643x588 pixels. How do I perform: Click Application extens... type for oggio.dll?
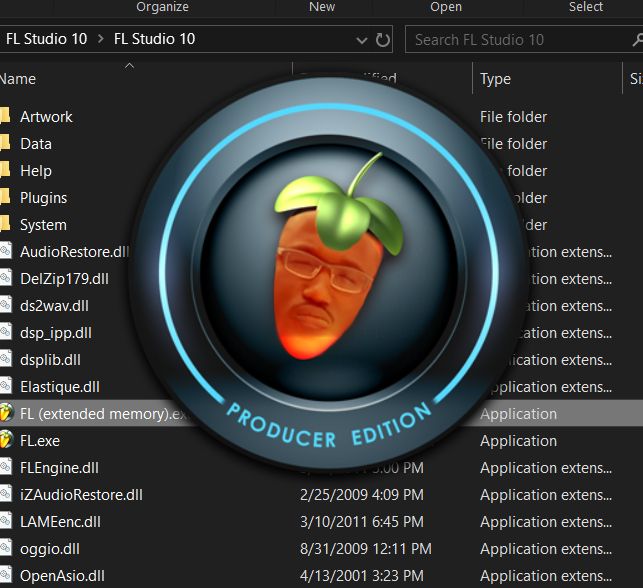coord(546,549)
